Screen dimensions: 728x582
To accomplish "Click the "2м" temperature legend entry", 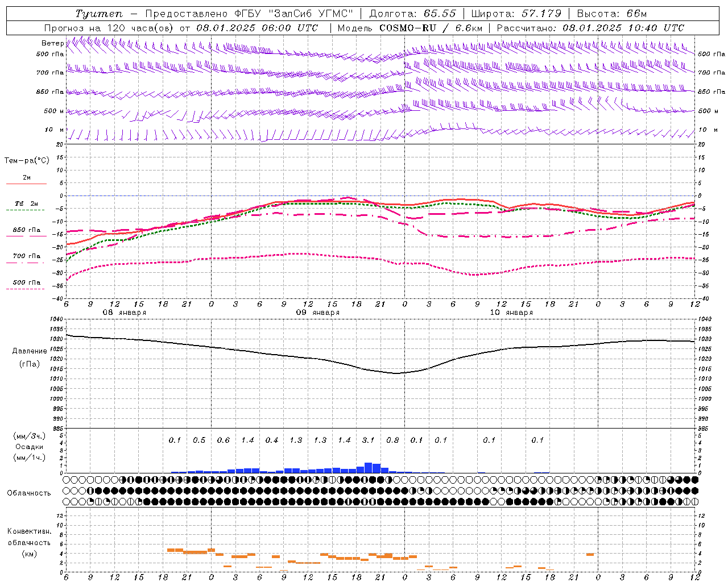I will pos(27,178).
